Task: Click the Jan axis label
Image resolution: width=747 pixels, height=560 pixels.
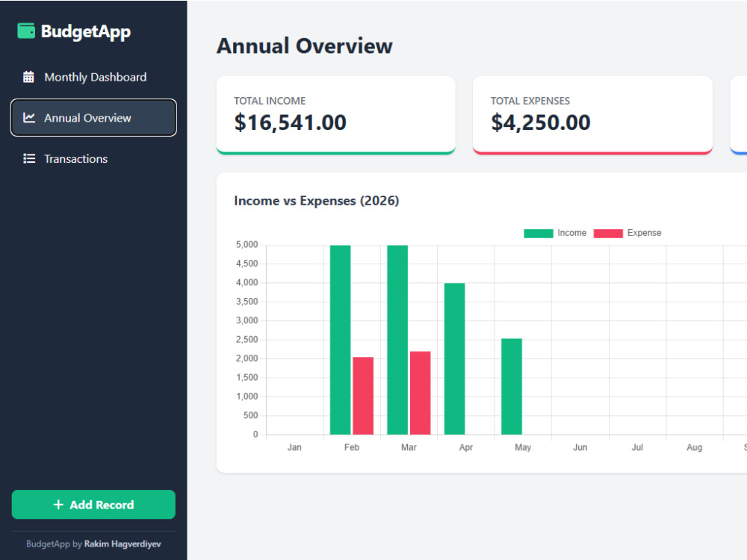Action: click(x=294, y=447)
